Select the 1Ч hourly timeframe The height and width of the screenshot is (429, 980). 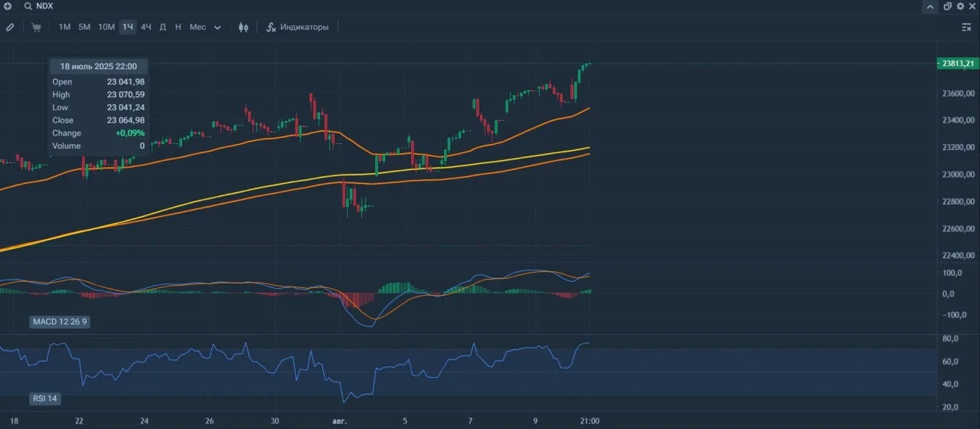128,27
